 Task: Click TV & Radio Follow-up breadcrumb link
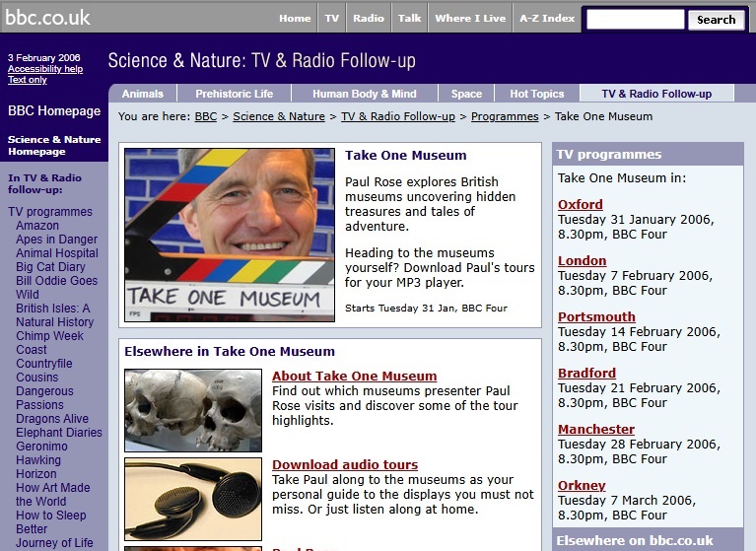[398, 116]
